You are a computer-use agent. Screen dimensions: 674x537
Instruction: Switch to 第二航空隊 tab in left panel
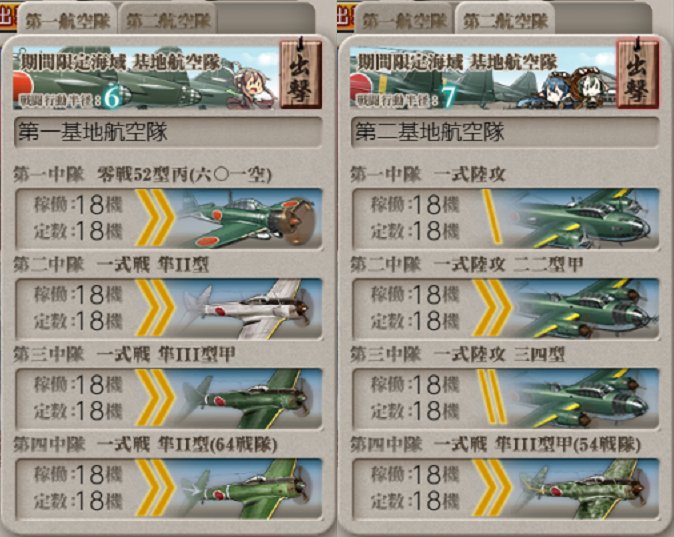pyautogui.click(x=168, y=21)
